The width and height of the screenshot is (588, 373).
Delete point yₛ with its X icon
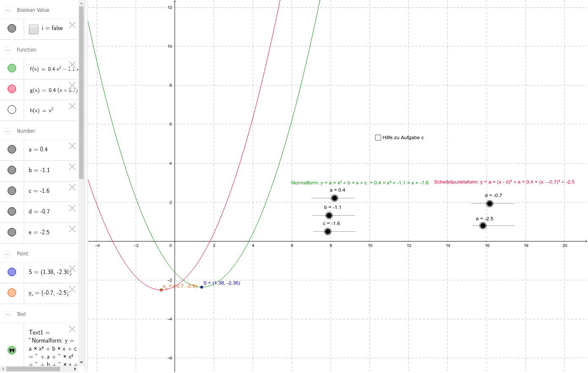(72, 289)
